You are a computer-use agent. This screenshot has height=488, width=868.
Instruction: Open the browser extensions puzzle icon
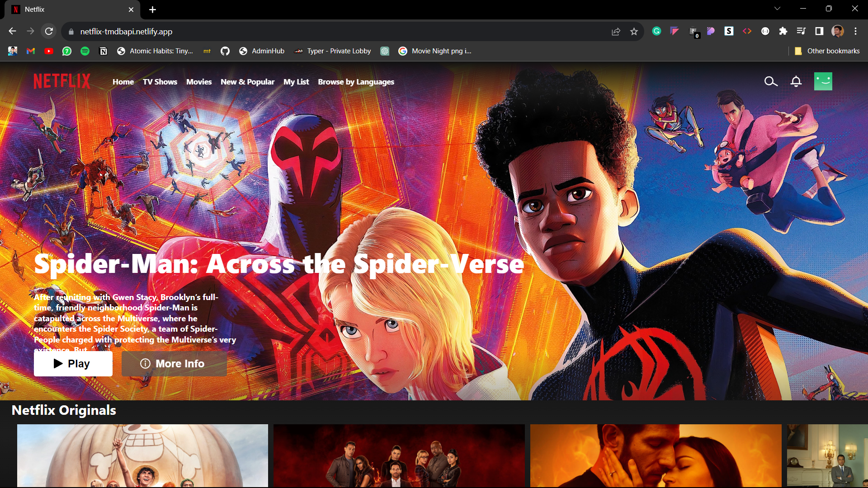coord(783,31)
